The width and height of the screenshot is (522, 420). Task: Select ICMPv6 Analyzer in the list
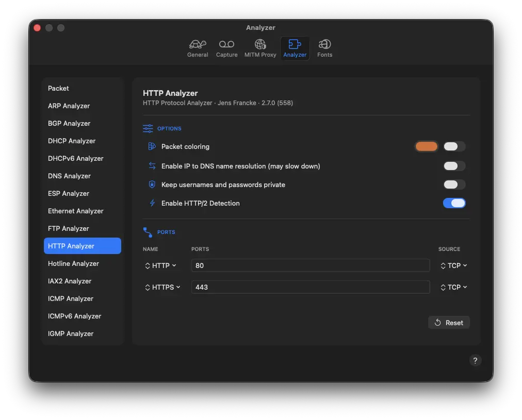click(x=82, y=316)
